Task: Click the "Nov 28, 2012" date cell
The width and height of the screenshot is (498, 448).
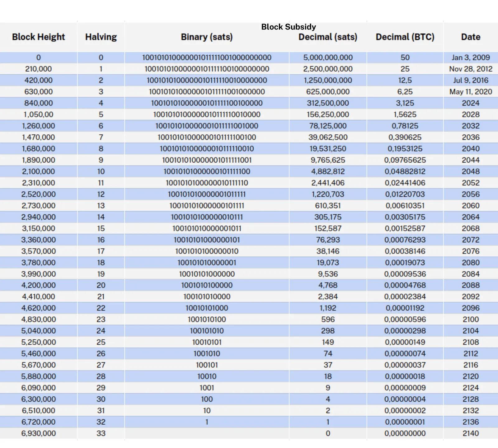Action: [x=471, y=69]
